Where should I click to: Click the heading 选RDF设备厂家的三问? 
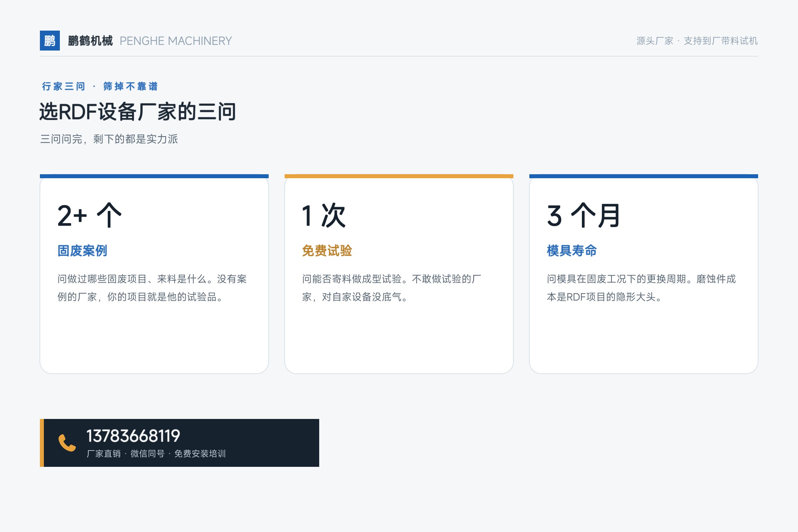coord(138,112)
